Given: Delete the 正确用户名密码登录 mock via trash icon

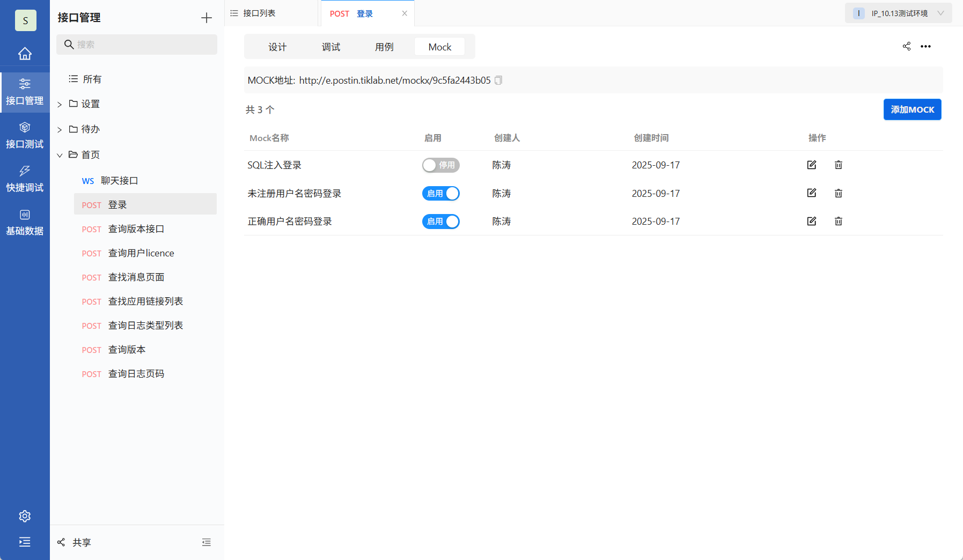Looking at the screenshot, I should click(838, 221).
